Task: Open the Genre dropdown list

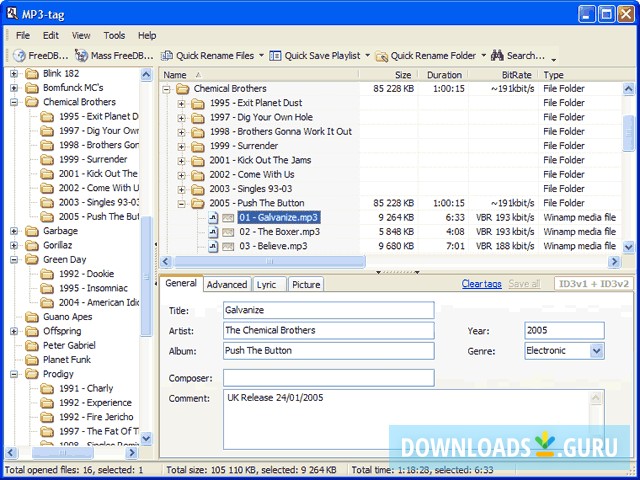Action: (x=596, y=351)
